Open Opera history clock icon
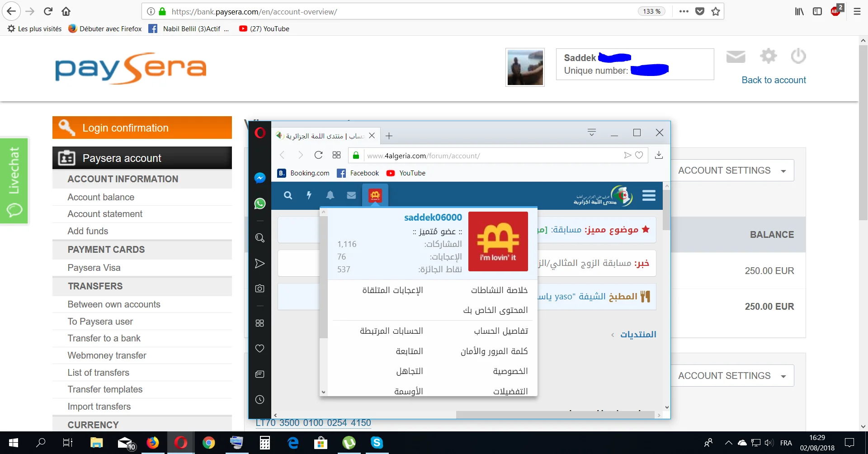 coord(259,399)
